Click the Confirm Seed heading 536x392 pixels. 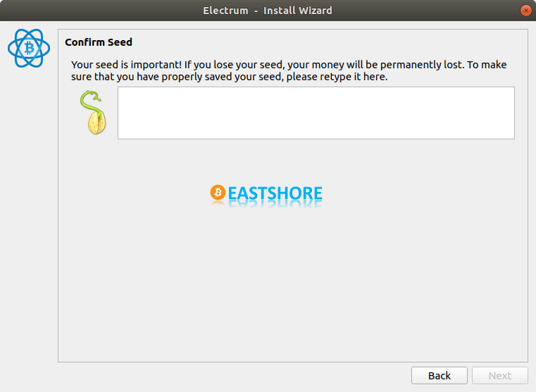coord(99,42)
